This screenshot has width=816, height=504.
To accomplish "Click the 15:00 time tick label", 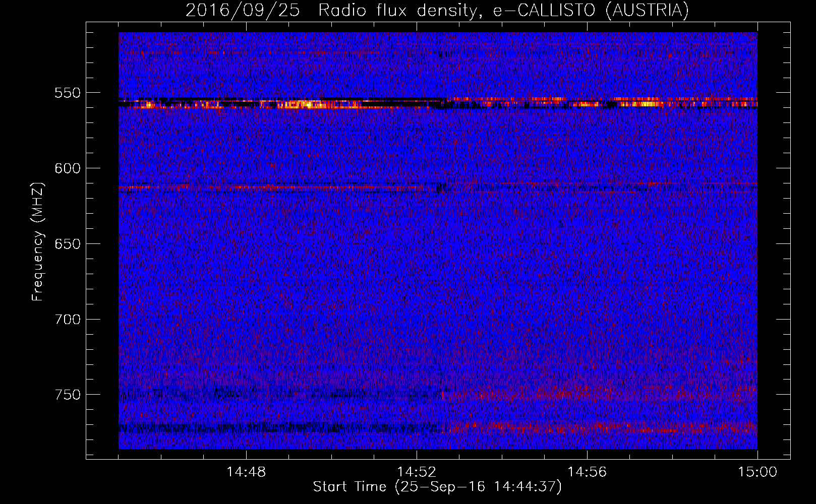I will (757, 472).
